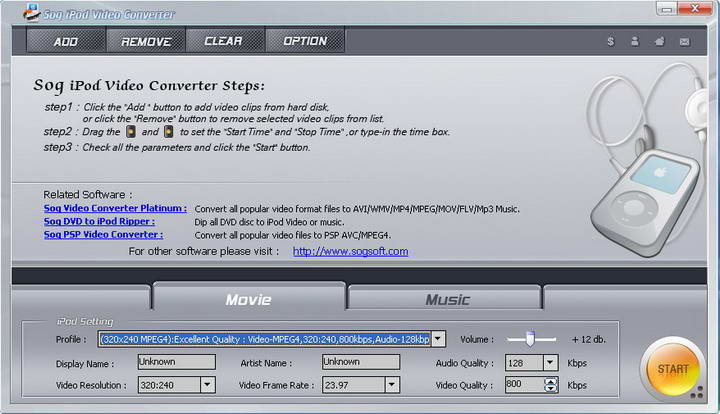The image size is (720, 414).
Task: Open the home page icon
Action: [x=660, y=42]
